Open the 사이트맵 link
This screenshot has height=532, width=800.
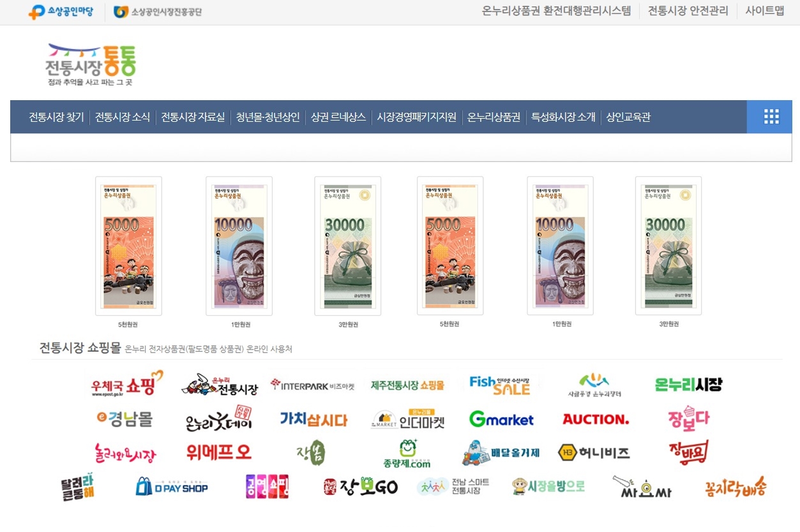[765, 11]
